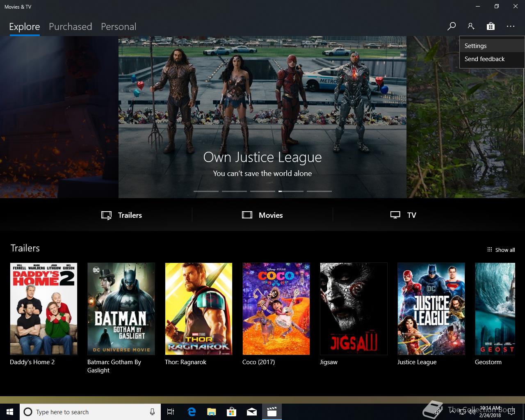
Task: Click the Coco (2017) title text
Action: click(x=258, y=362)
